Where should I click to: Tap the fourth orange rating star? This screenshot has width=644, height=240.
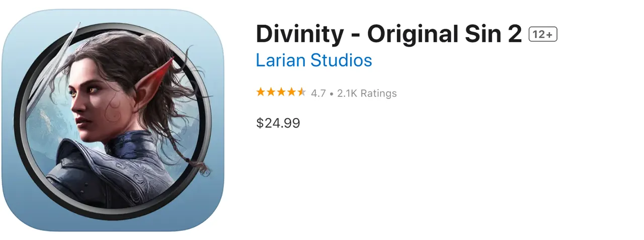(291, 92)
